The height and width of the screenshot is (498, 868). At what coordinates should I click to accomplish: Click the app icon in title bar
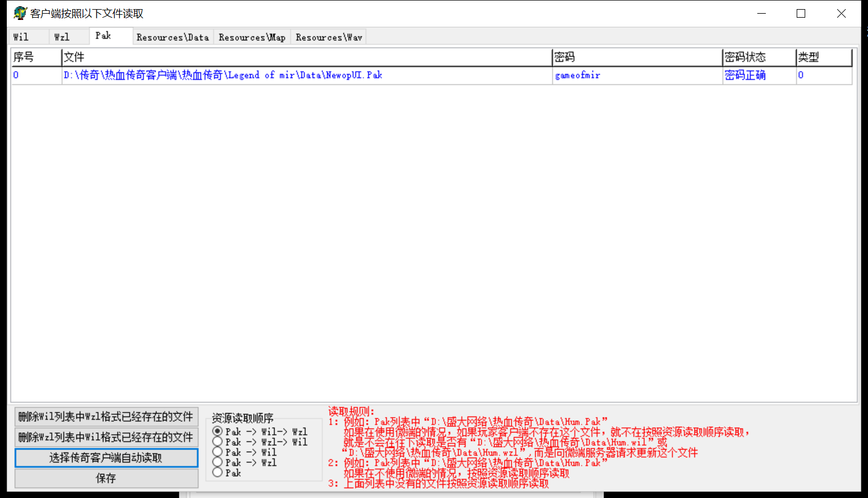[20, 13]
